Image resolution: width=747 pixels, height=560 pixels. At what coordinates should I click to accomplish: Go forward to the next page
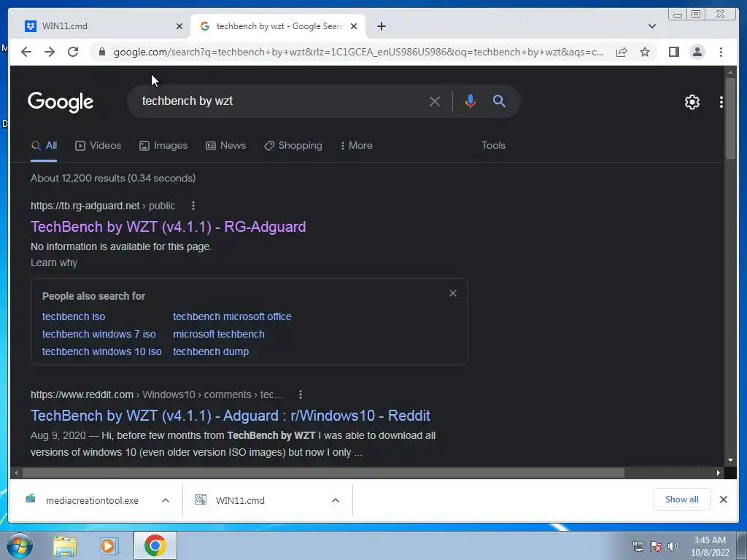coord(50,52)
